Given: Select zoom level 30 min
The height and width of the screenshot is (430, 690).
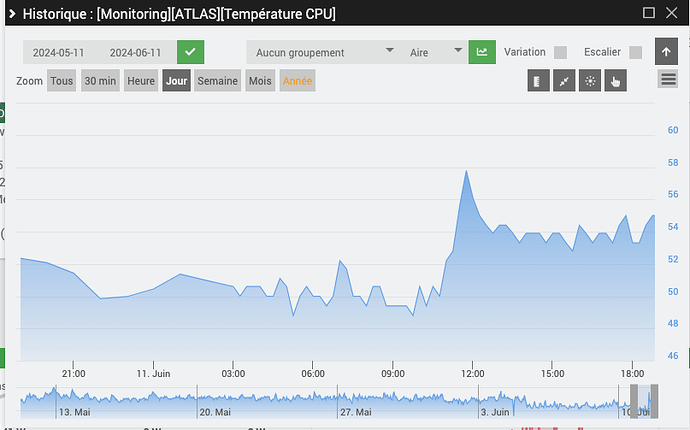Looking at the screenshot, I should tap(100, 81).
